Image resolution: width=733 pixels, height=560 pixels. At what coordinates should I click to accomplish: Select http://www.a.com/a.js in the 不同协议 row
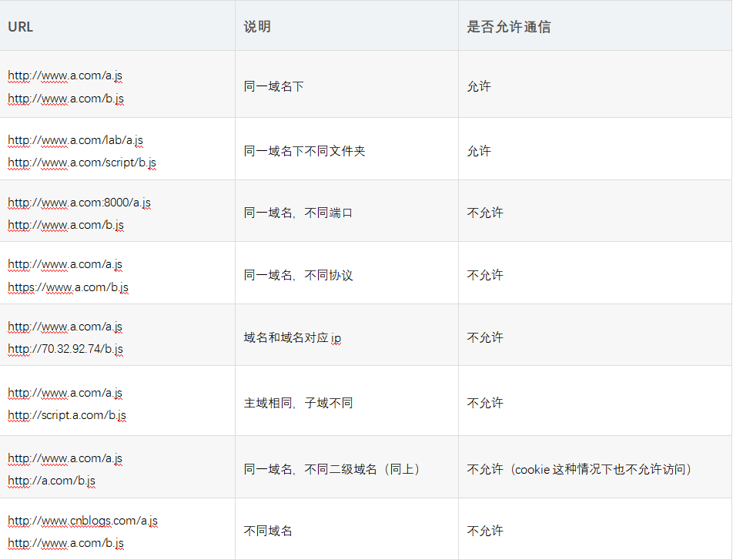(65, 264)
